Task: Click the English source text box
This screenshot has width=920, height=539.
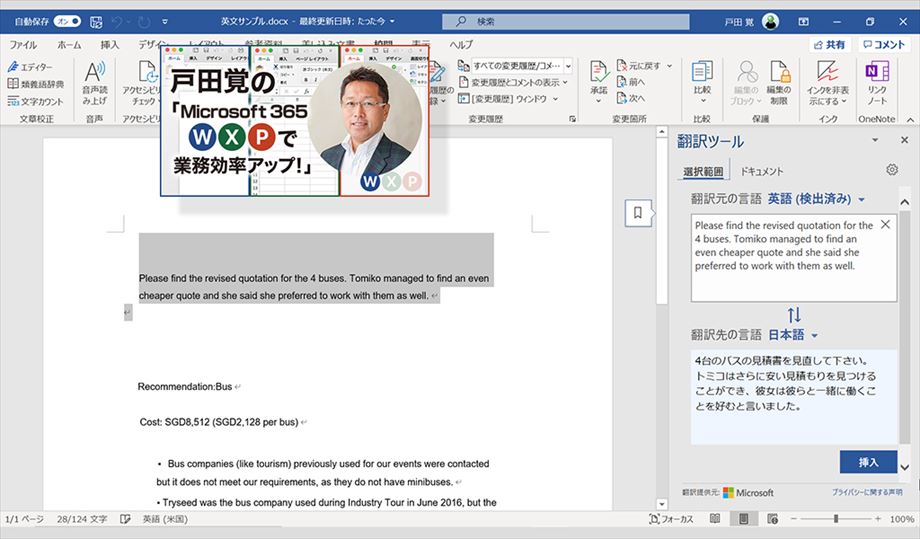Action: (793, 258)
